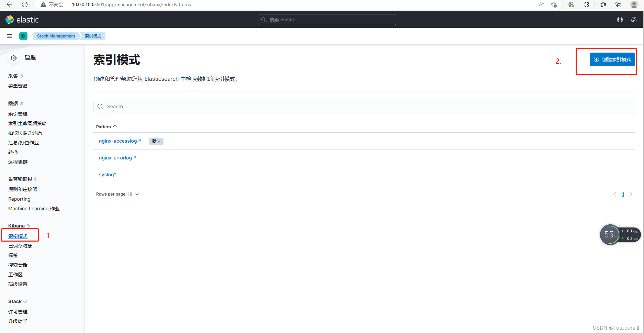Open 拍取快照并还原 in sidebar
The height and width of the screenshot is (333, 644).
pyautogui.click(x=25, y=133)
